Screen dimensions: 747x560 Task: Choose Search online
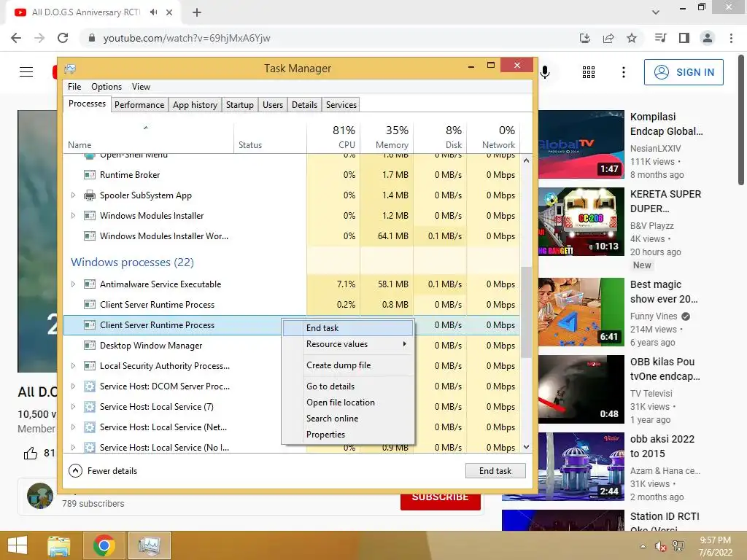[x=348, y=419]
